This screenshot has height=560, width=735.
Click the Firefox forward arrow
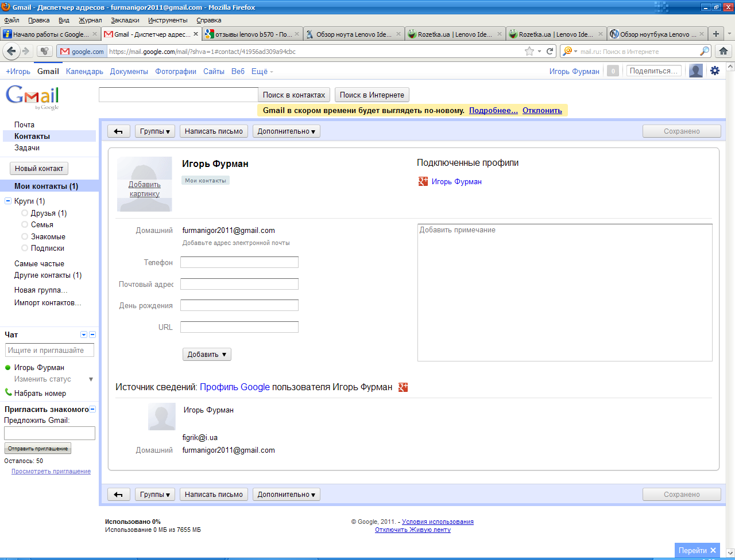[x=25, y=51]
